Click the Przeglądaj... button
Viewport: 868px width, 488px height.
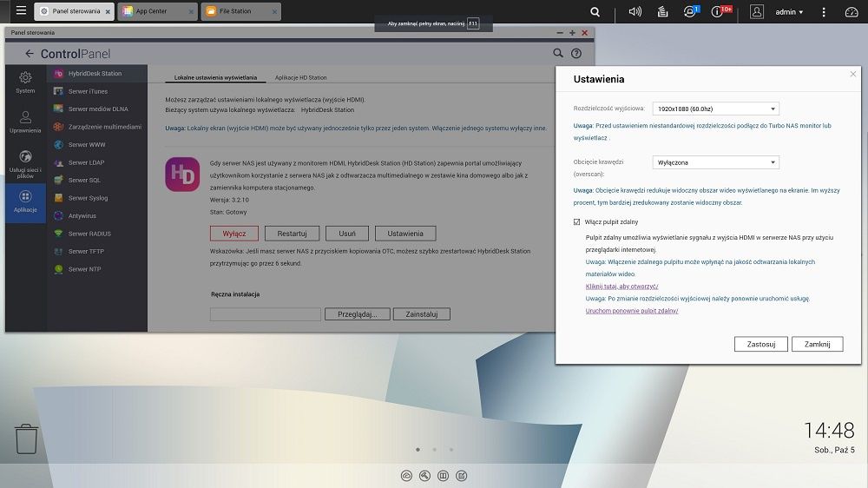357,314
